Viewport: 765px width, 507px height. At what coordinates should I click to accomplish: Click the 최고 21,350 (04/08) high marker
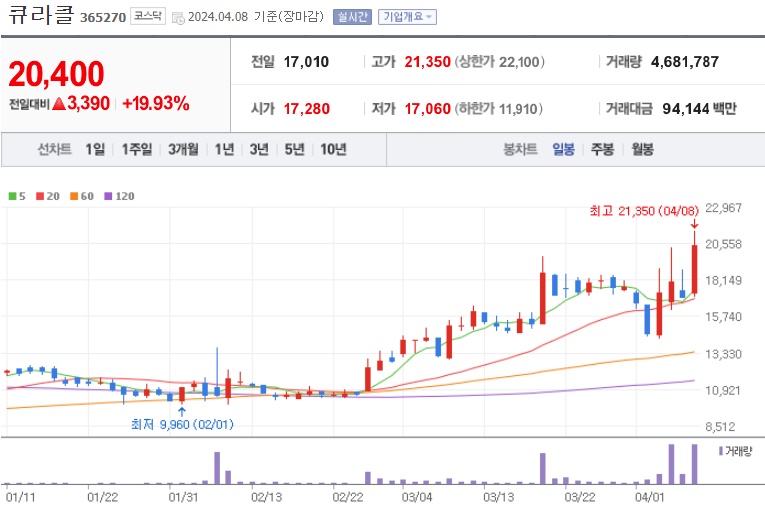644,211
